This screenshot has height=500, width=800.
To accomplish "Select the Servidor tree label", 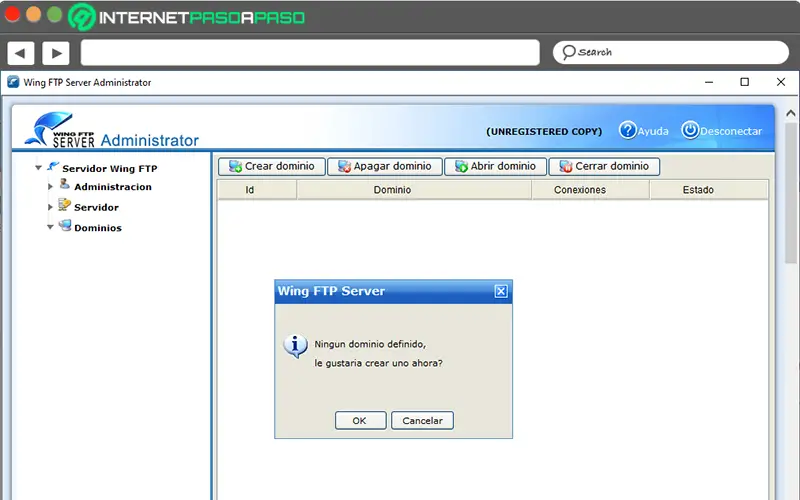I will (96, 207).
